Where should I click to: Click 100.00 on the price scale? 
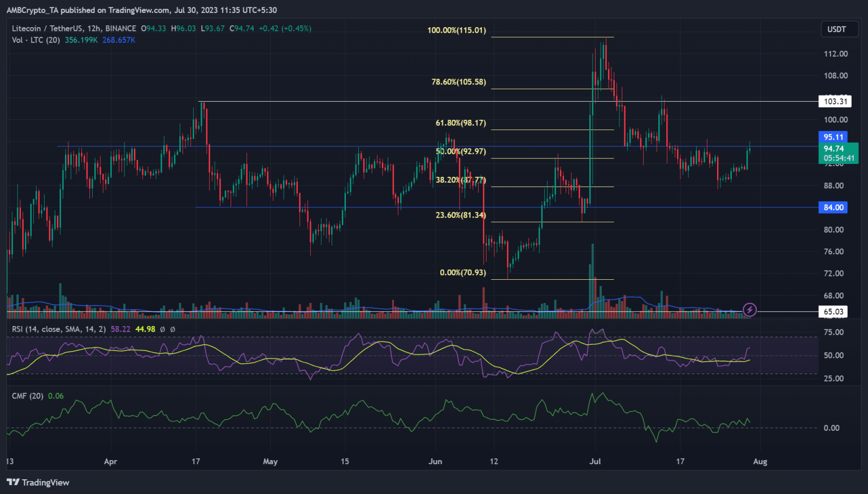click(836, 119)
